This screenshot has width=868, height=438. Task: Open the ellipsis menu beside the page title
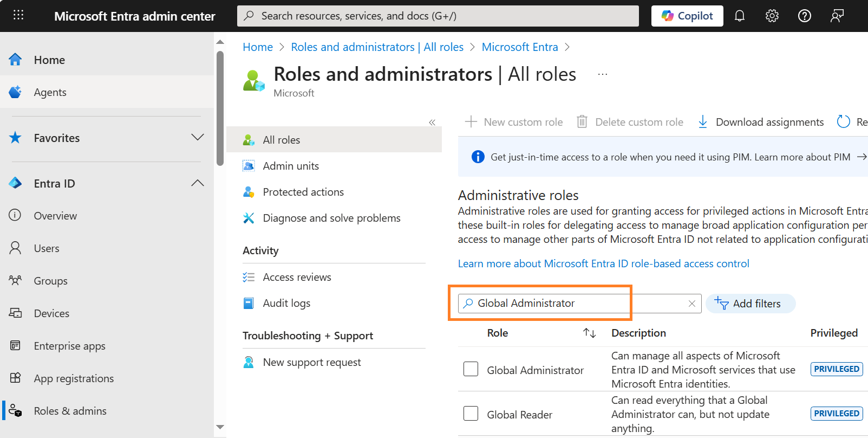pyautogui.click(x=602, y=74)
